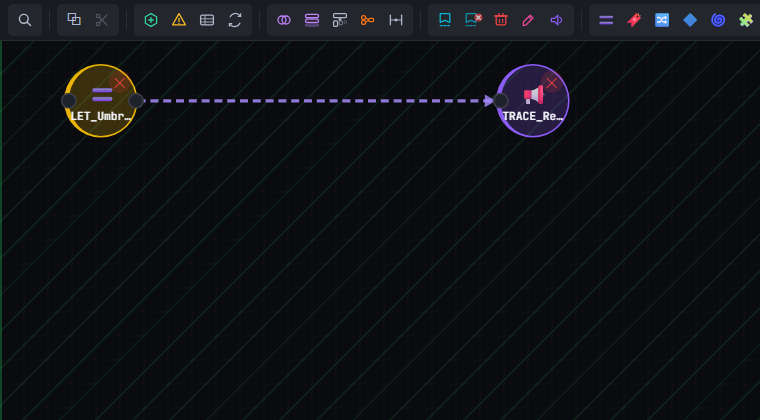Click the teal bookmark icon
Screen dimensions: 760x420
(x=444, y=20)
